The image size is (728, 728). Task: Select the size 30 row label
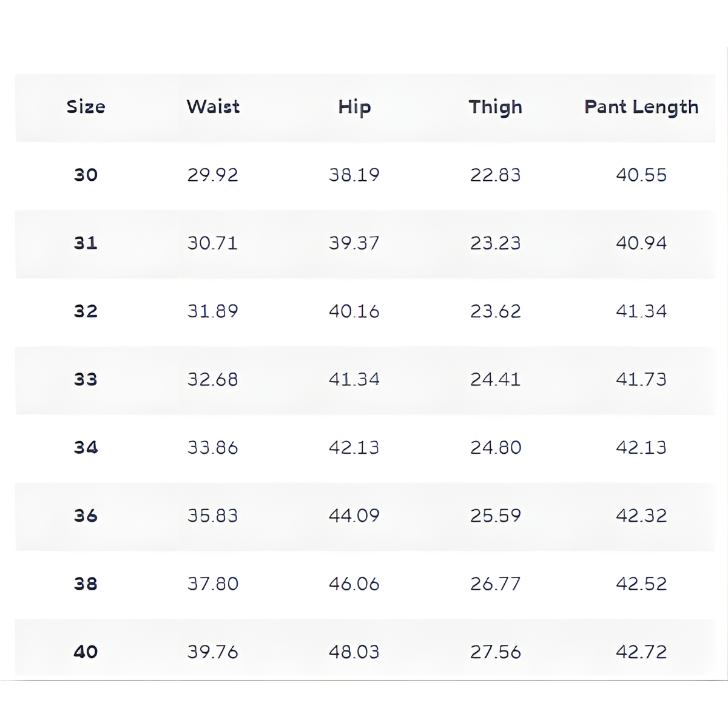coord(86,175)
